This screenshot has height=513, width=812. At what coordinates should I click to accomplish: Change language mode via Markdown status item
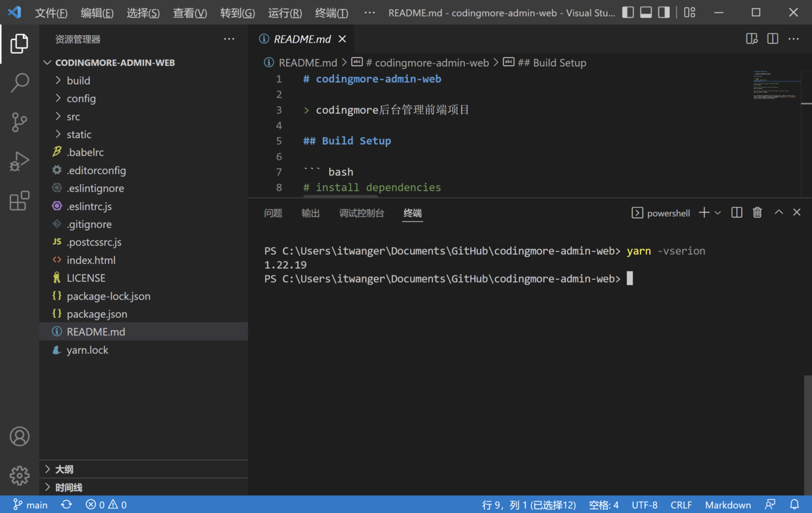coord(728,504)
